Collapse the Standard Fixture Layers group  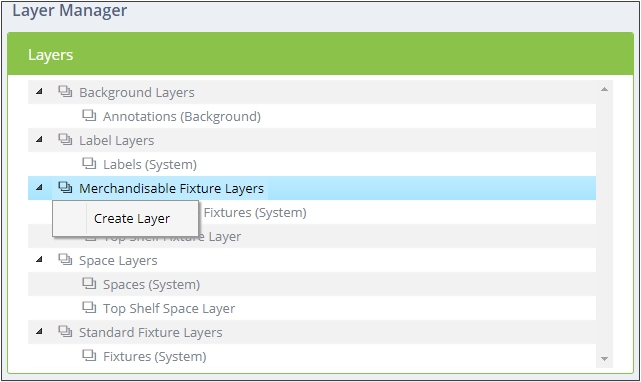[x=39, y=332]
